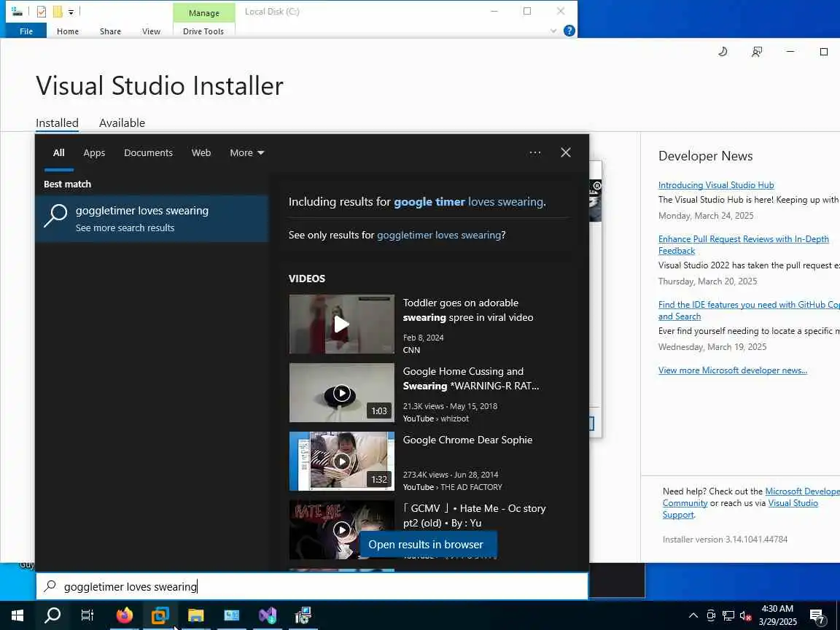Open Enhance Pull Request Reviews article
This screenshot has height=630, width=840.
coord(744,245)
